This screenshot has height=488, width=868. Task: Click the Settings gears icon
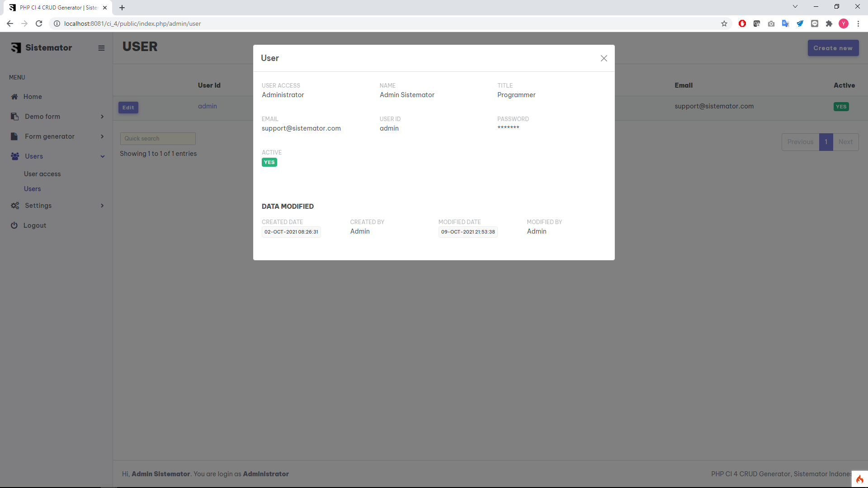15,206
